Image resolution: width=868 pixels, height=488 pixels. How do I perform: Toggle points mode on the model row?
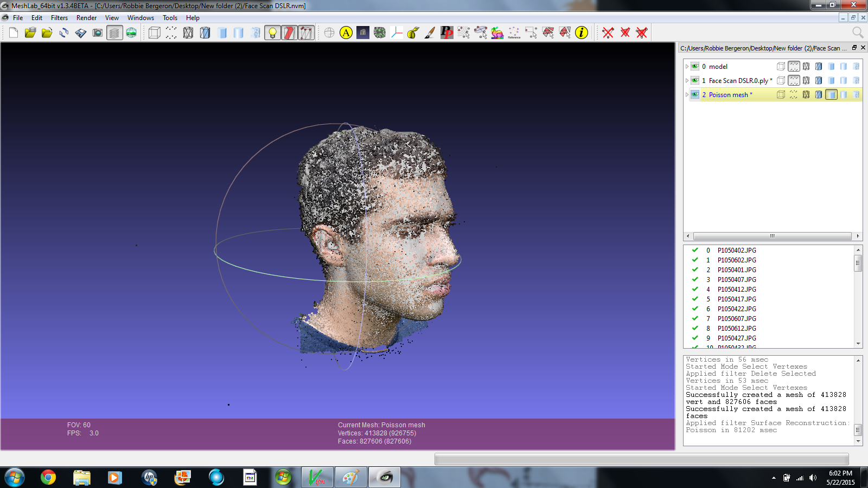(x=794, y=66)
